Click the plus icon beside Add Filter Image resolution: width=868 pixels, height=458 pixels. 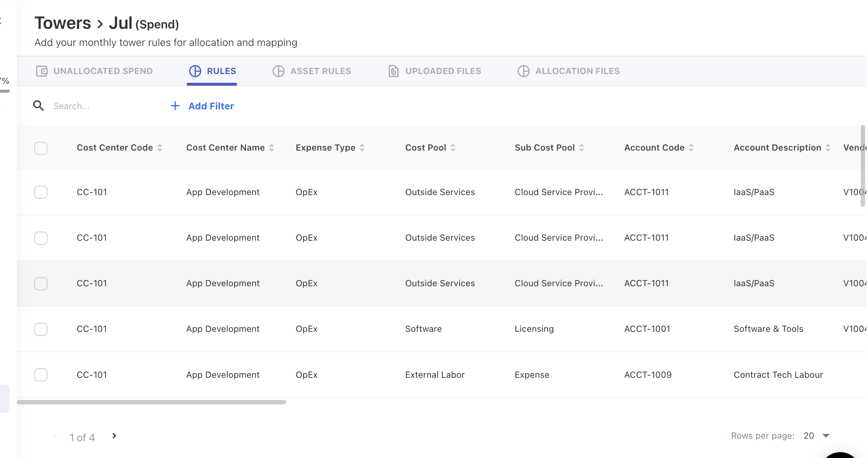[x=175, y=106]
